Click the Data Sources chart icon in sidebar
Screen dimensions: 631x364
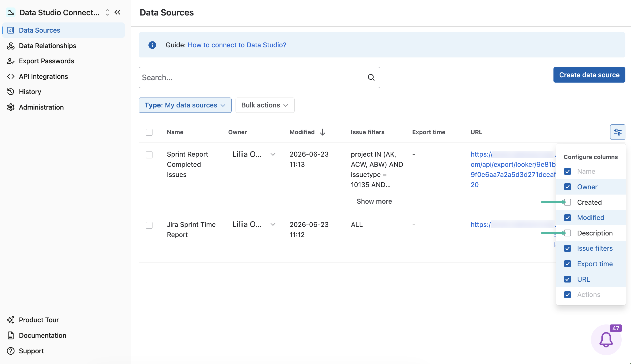11,30
